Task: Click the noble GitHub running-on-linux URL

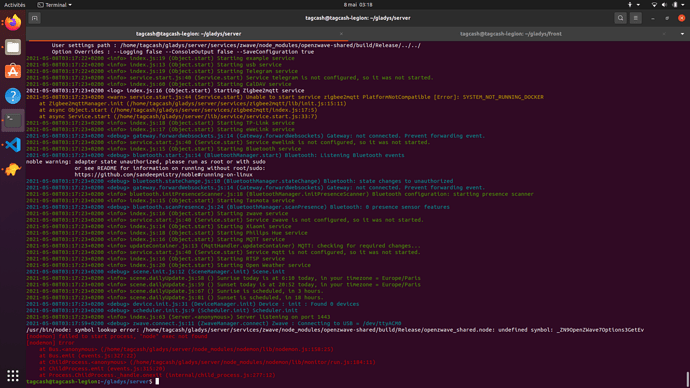Action: tap(163, 175)
